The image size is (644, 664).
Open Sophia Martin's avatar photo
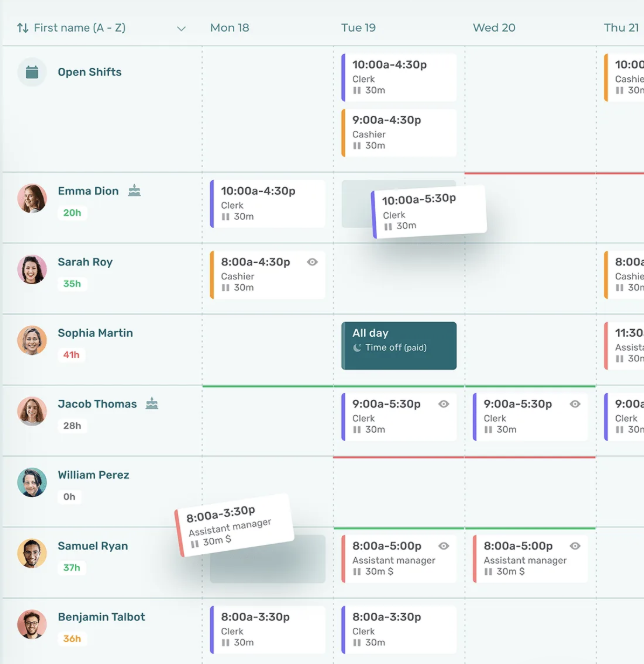pyautogui.click(x=32, y=340)
